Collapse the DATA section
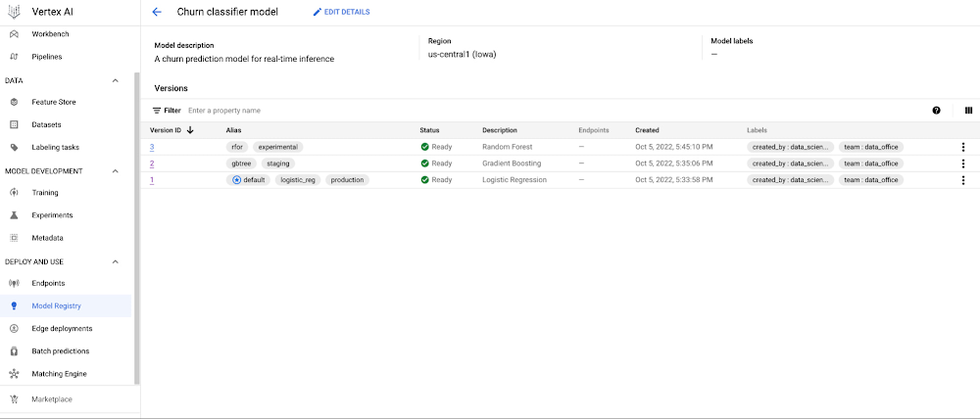Image resolution: width=980 pixels, height=419 pixels. pyautogui.click(x=115, y=80)
